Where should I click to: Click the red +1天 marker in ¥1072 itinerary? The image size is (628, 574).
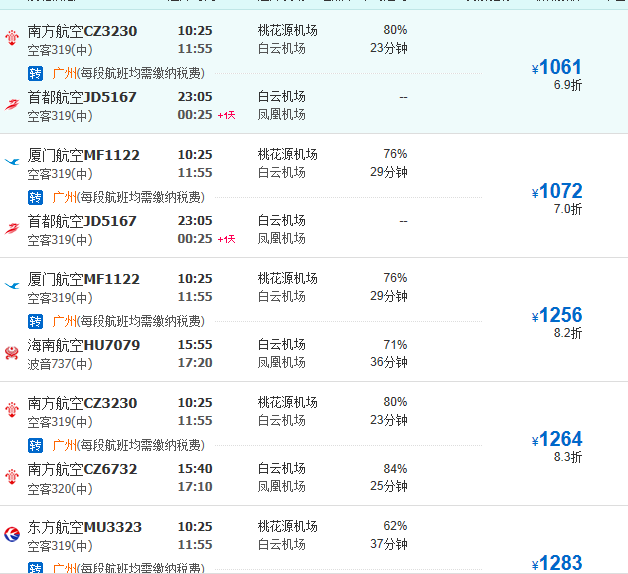[x=226, y=239]
